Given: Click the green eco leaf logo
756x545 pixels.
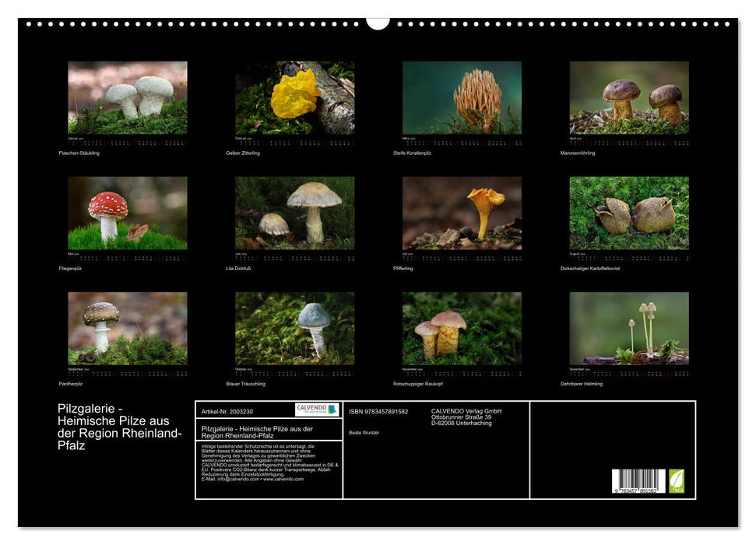Looking at the screenshot, I should tap(677, 480).
